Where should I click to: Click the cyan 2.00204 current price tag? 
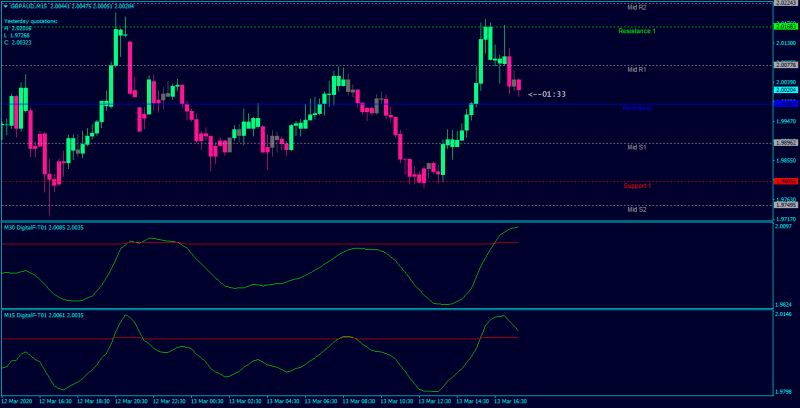point(786,90)
